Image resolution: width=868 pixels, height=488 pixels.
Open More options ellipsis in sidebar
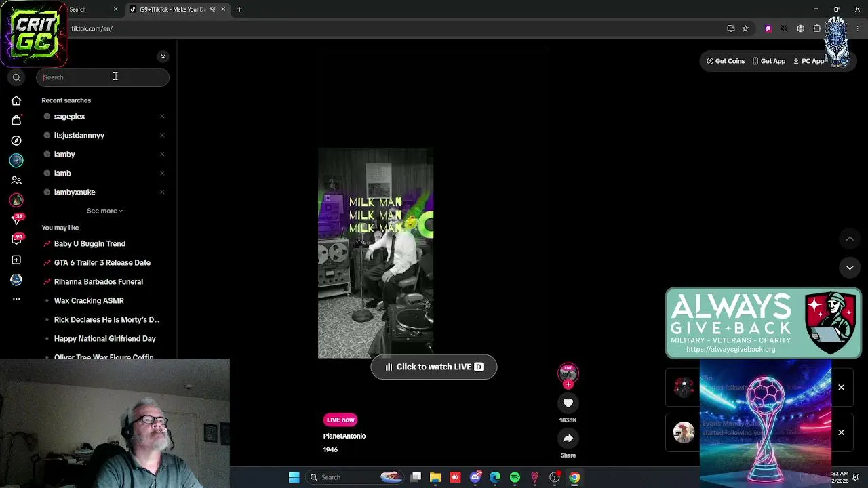(16, 299)
